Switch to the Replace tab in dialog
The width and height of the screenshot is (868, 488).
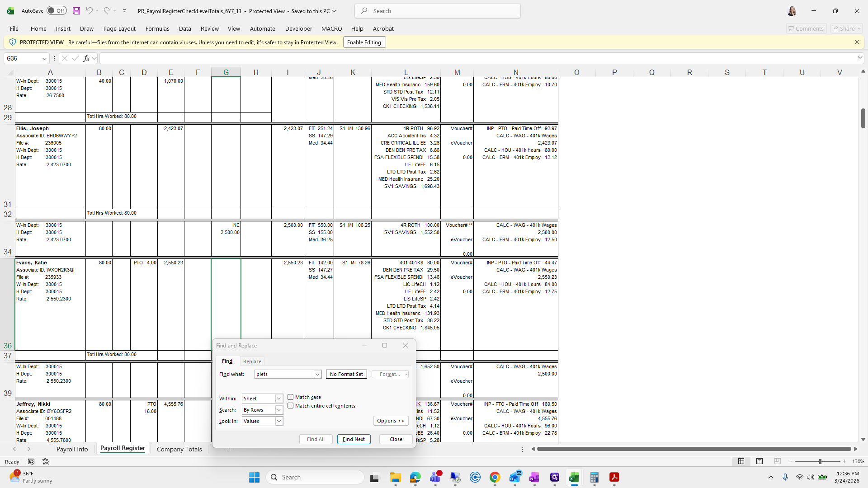252,361
